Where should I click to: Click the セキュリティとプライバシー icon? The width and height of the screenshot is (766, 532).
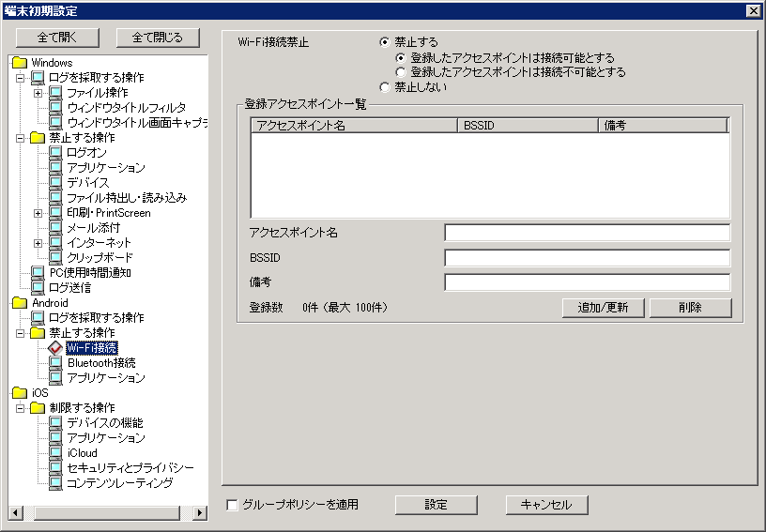pos(55,468)
